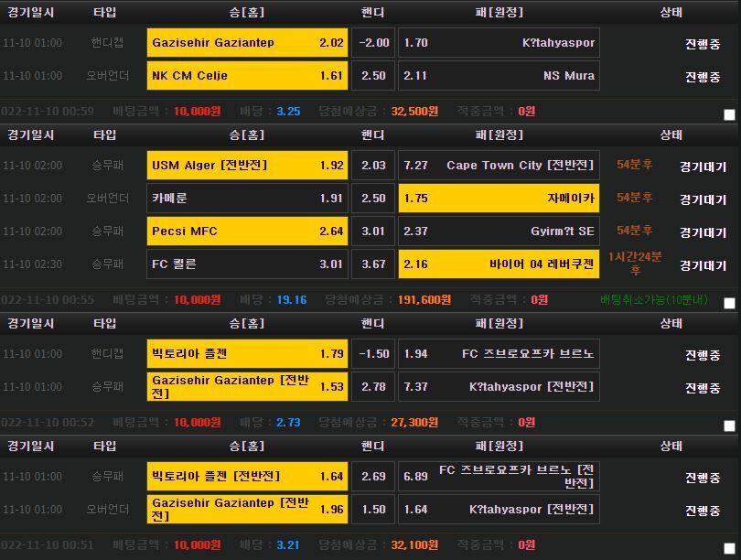741x560 pixels.
Task: Select 자메이카 pick at 1.75
Action: click(499, 198)
